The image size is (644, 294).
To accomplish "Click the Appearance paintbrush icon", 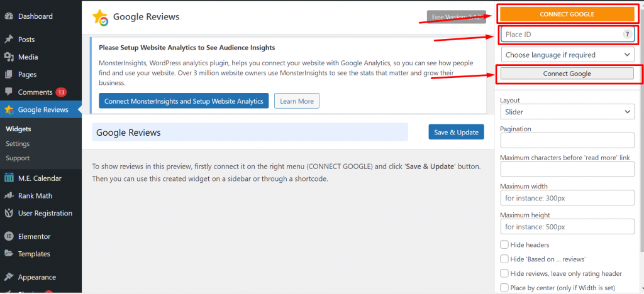I will tap(9, 277).
